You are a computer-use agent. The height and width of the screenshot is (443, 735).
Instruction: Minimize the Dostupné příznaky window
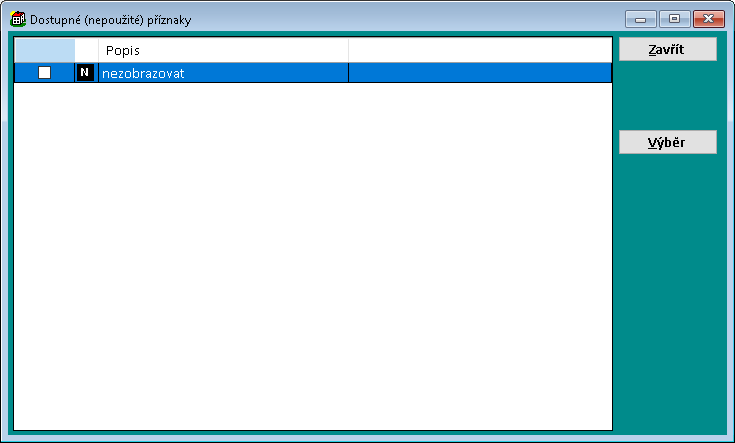[640, 19]
